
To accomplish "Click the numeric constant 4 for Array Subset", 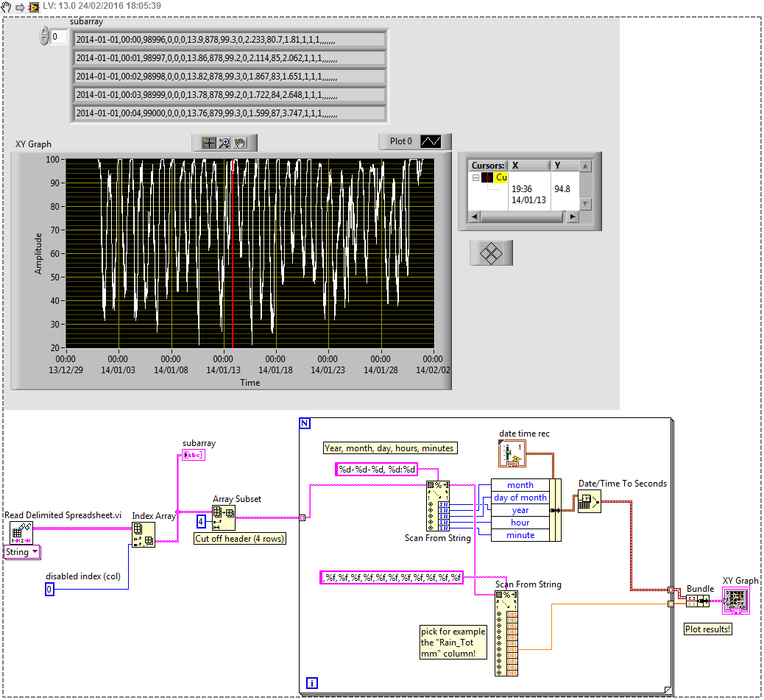I will click(201, 522).
